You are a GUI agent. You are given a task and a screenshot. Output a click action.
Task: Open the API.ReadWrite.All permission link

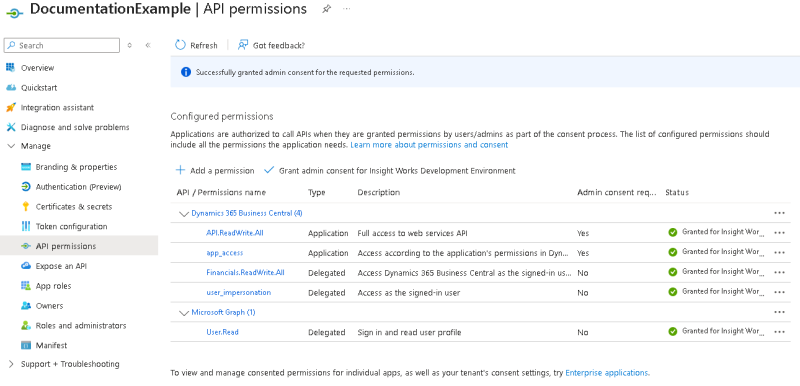click(235, 233)
